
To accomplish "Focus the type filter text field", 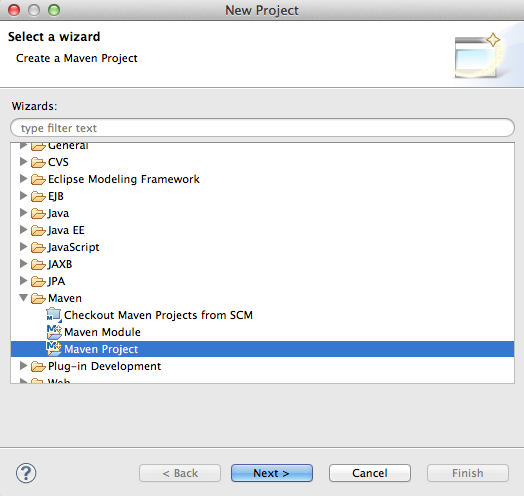I will [x=262, y=127].
